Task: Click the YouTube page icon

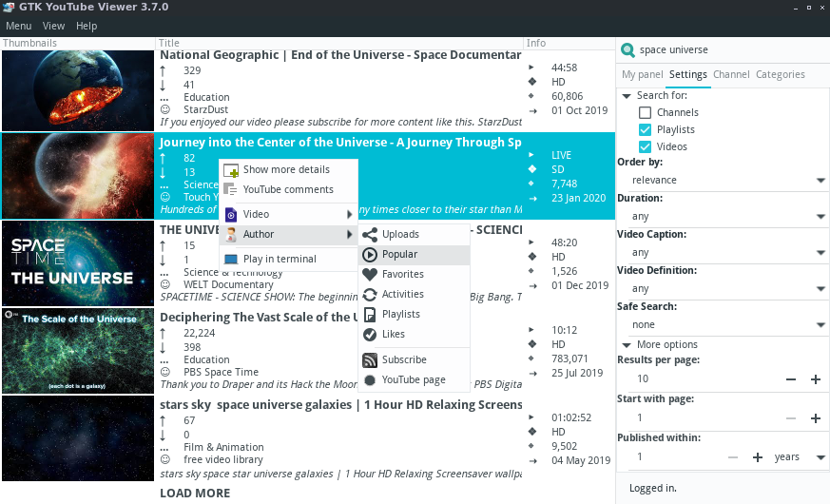Action: pos(370,380)
